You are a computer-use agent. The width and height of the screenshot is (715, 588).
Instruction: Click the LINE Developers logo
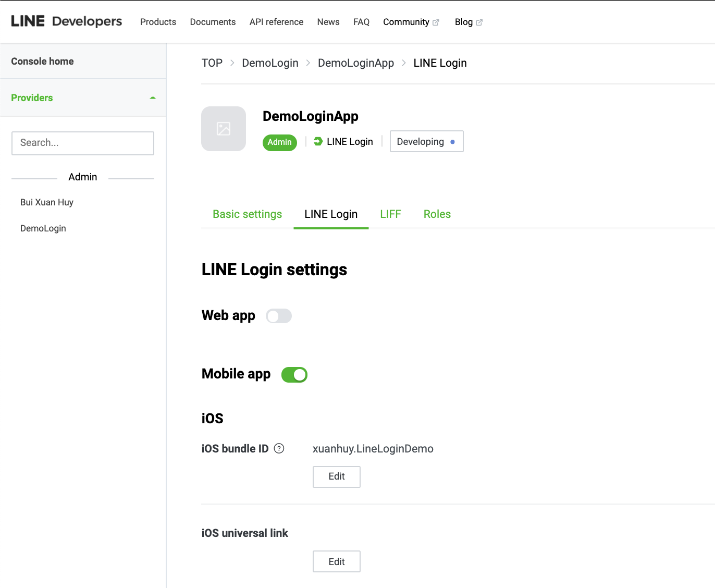coord(66,21)
